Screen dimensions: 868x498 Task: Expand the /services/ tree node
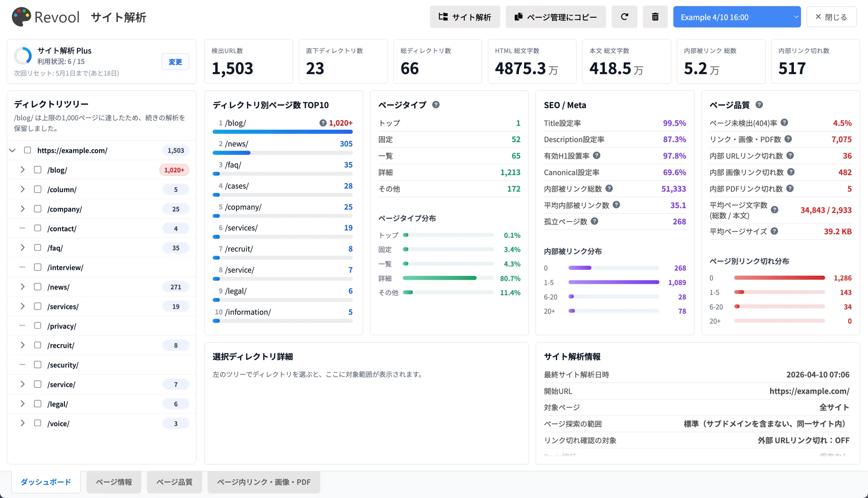pos(22,306)
